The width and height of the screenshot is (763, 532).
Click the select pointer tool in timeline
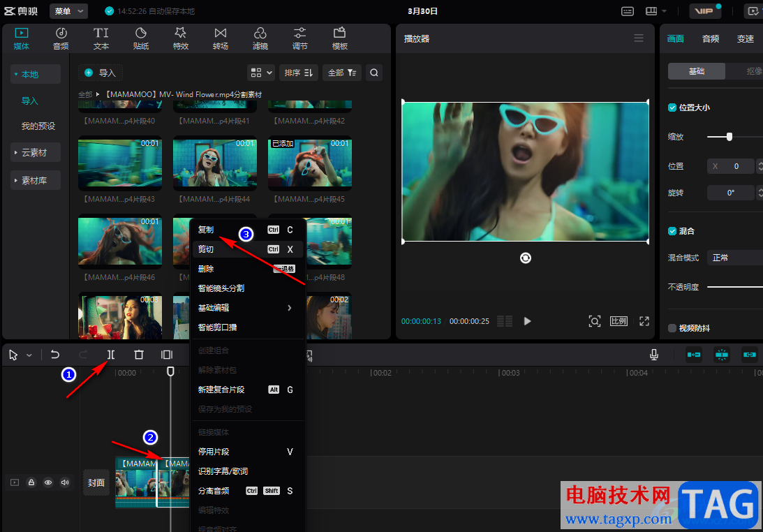[13, 355]
